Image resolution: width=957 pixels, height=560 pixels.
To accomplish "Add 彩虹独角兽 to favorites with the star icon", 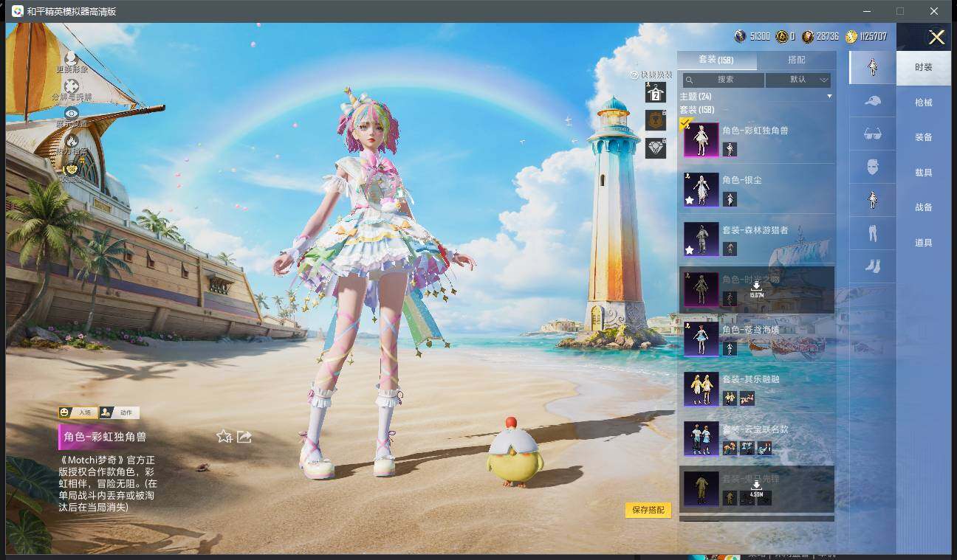I will tap(224, 437).
